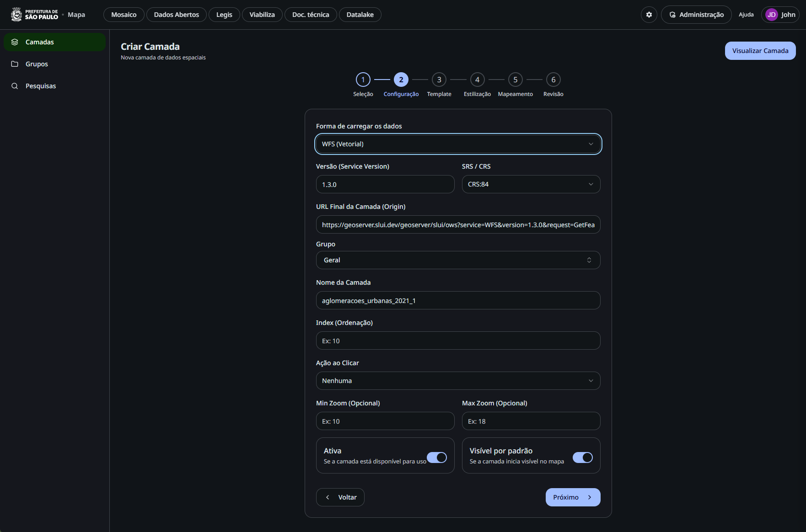Focus the Index (Ordenação) input field
Screen dimensions: 806x532
click(x=458, y=340)
